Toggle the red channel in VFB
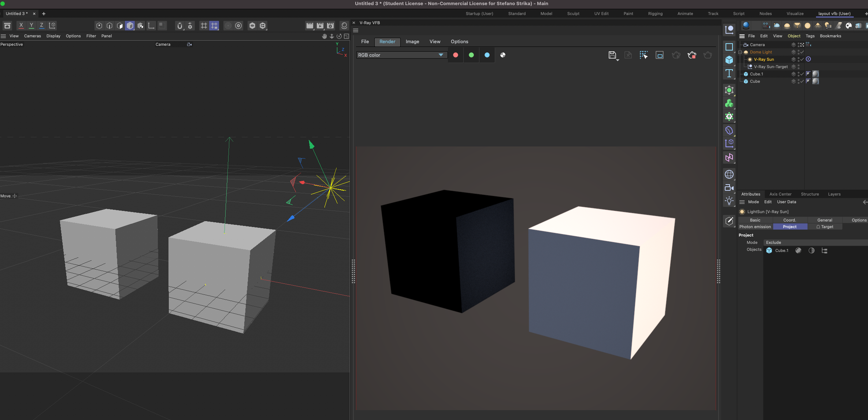Image resolution: width=868 pixels, height=420 pixels. [x=456, y=55]
